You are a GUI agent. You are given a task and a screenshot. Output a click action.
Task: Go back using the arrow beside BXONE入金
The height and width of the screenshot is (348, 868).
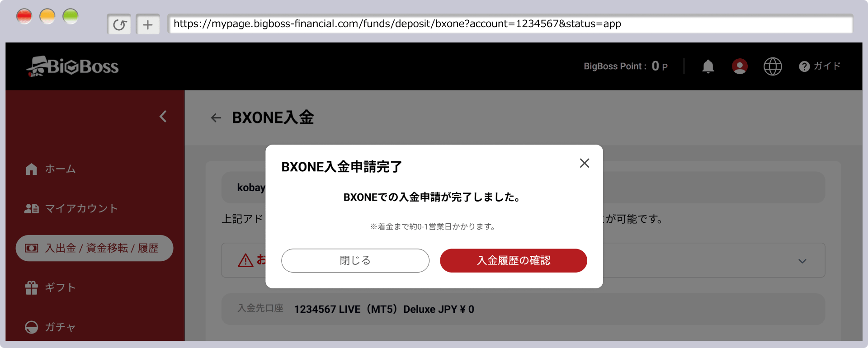pyautogui.click(x=216, y=118)
